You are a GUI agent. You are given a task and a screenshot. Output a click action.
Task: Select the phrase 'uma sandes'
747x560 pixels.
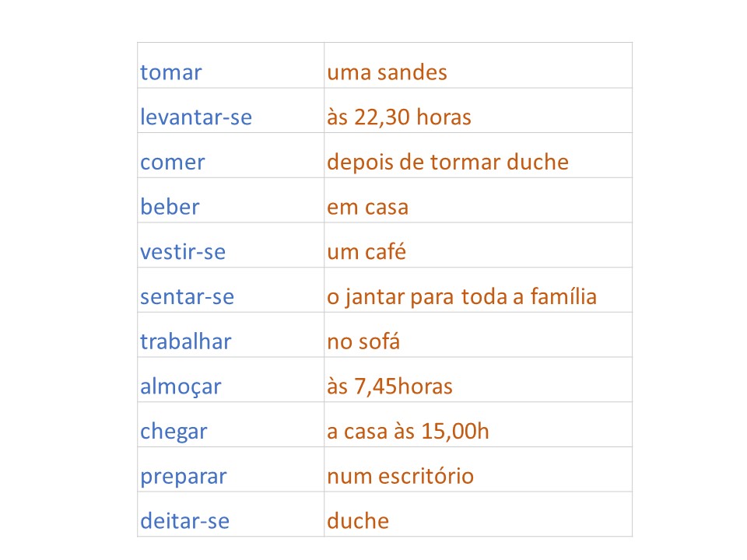click(387, 73)
